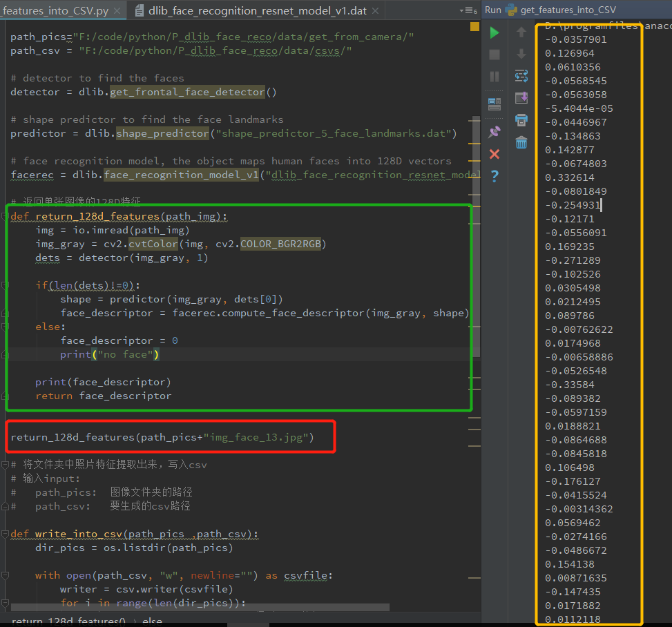Select the get_features_into_CSV run tab
672x627 pixels.
(x=568, y=10)
